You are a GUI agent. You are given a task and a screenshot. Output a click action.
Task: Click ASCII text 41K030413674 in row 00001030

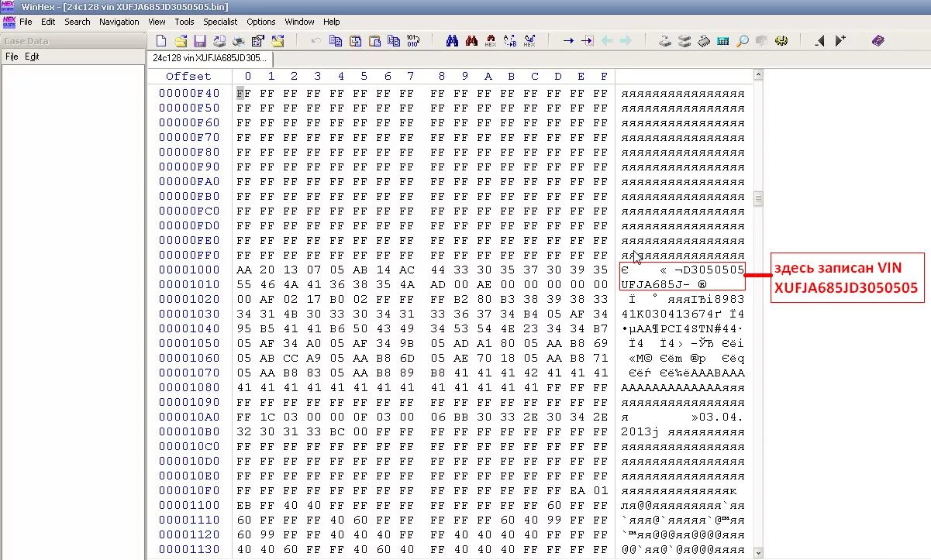[x=668, y=314]
